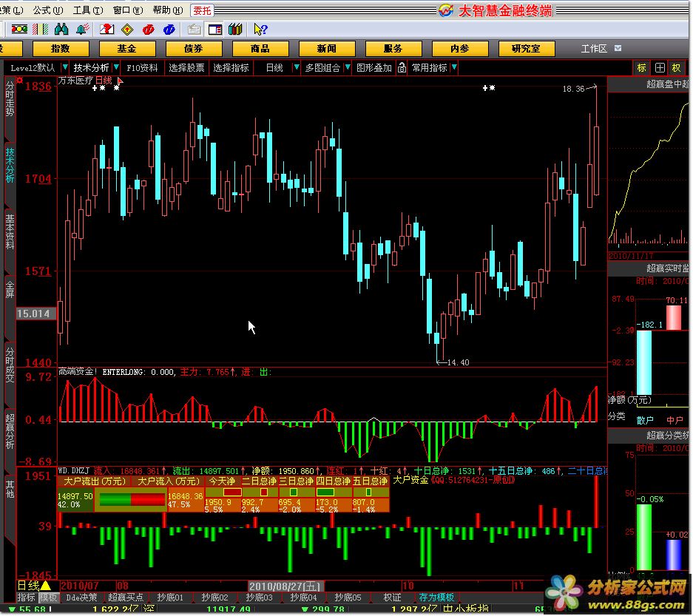This screenshot has width=693, height=616.
Task: Click the 基金 yellow button
Action: click(x=127, y=49)
